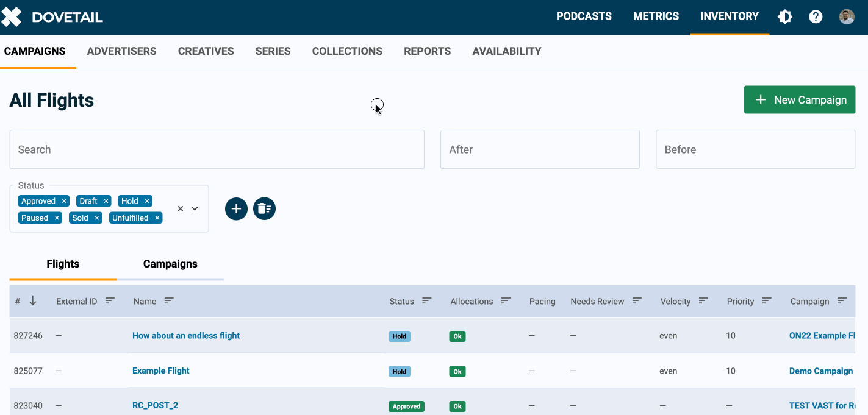Click Ok allocation badge in row 825077
The width and height of the screenshot is (868, 415).
[457, 371]
